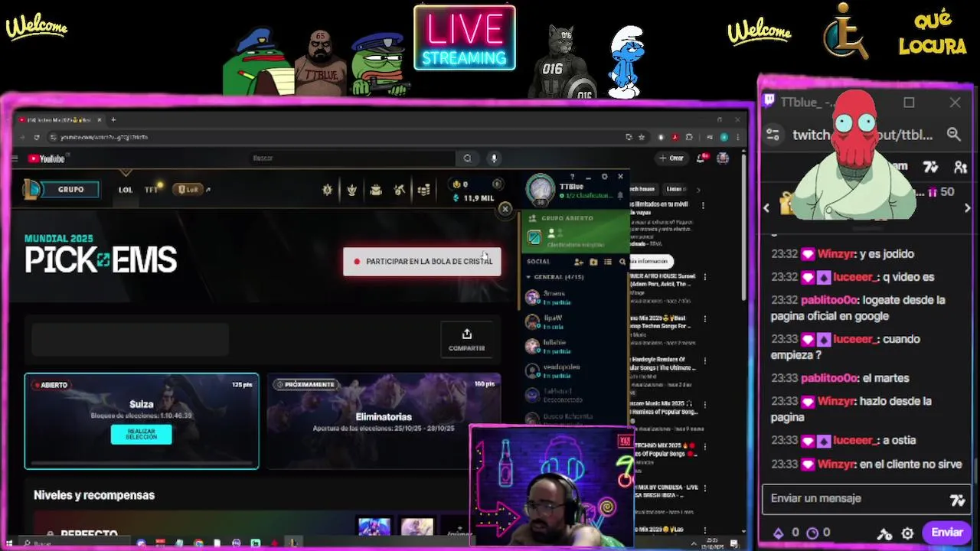Open the Eliminatorias stage card
The image size is (980, 551).
pos(384,421)
